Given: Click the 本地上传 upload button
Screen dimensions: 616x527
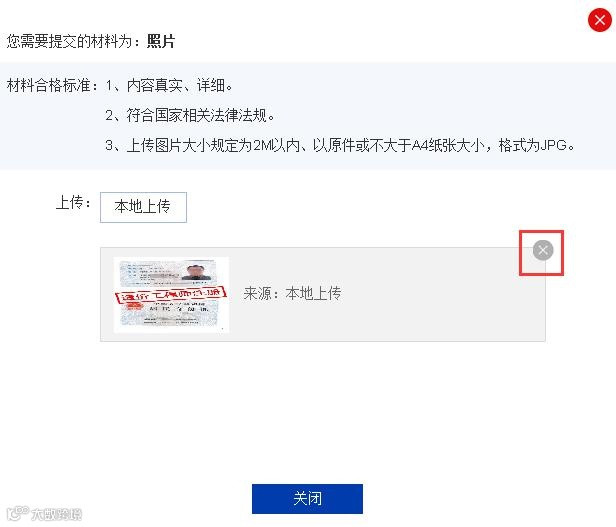Looking at the screenshot, I should click(143, 207).
